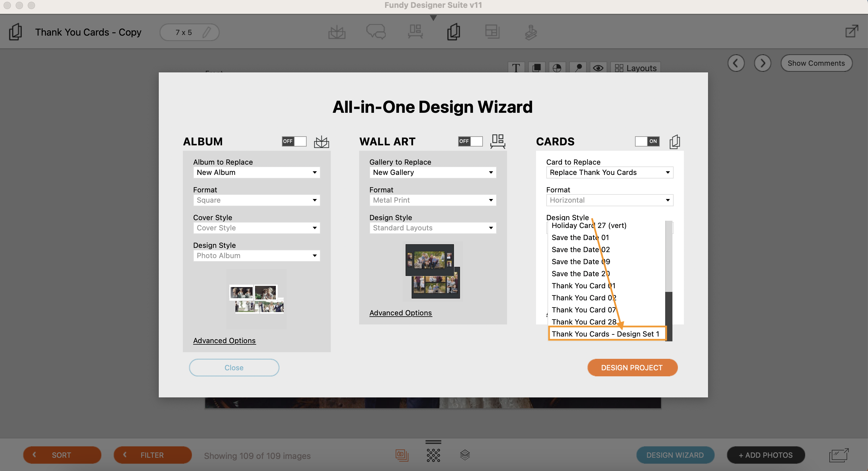Click the layers overlap icon next to Text tool

coord(536,68)
